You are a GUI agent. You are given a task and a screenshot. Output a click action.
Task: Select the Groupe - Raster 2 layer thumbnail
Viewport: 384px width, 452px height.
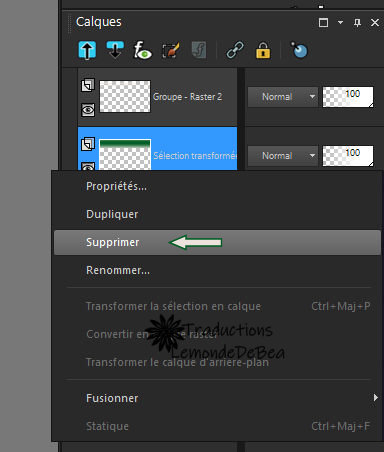click(125, 96)
